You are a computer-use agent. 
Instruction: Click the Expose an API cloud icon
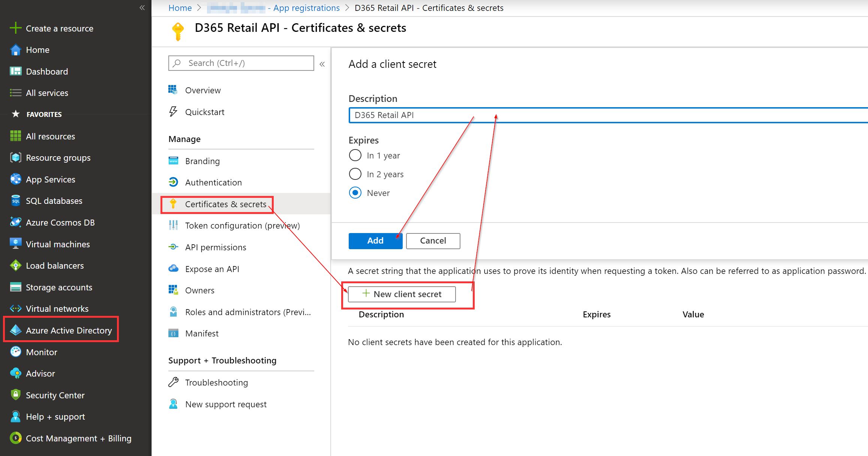point(173,269)
